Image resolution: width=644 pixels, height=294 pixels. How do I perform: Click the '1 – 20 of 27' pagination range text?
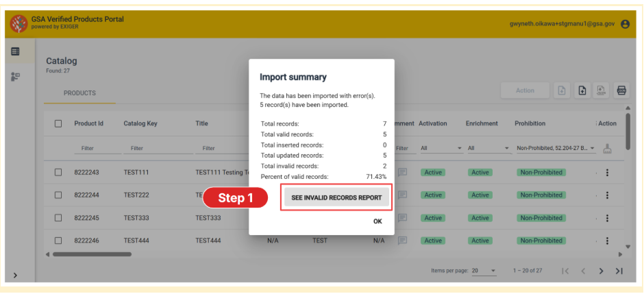(x=528, y=271)
